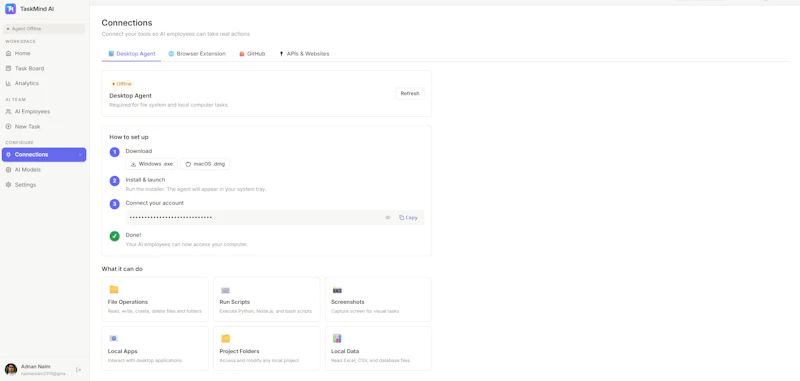The height and width of the screenshot is (381, 800).
Task: Click the New Task plus icon
Action: (8, 126)
